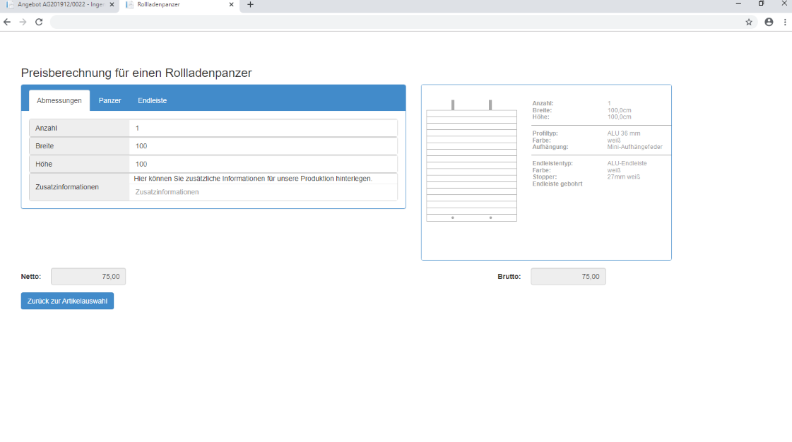Click the Stopper value 27mm weiß

[x=623, y=177]
